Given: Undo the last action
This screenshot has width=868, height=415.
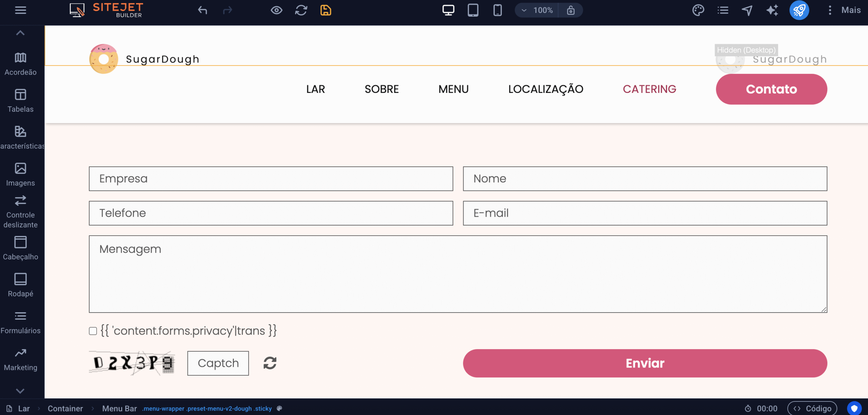Looking at the screenshot, I should point(202,10).
